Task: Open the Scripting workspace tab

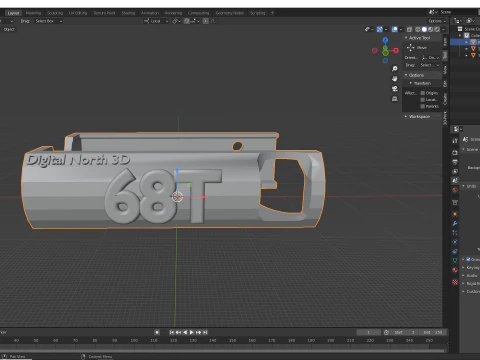Action: point(258,13)
